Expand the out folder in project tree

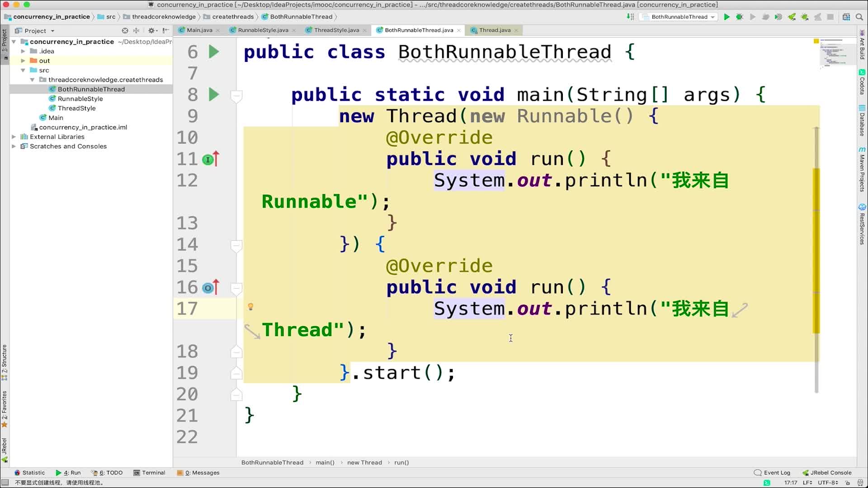[x=23, y=61]
